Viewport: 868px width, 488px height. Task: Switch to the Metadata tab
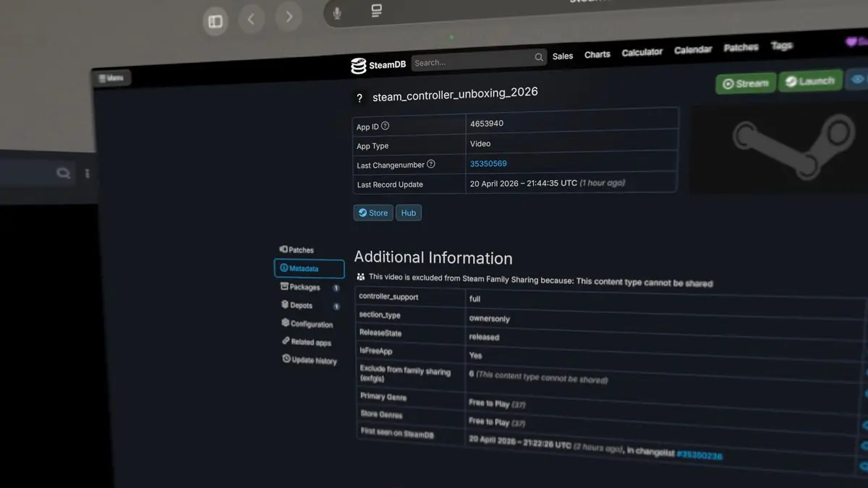(307, 268)
